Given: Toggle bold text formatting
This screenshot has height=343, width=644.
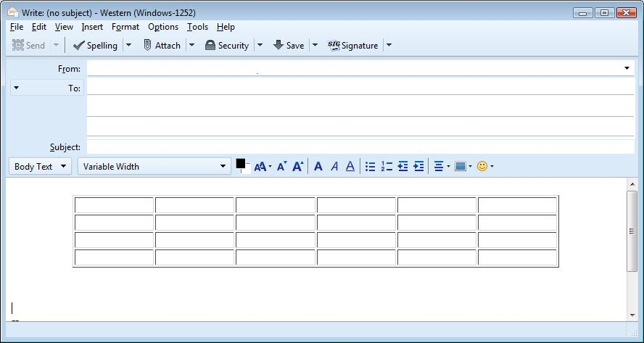Looking at the screenshot, I should click(318, 166).
